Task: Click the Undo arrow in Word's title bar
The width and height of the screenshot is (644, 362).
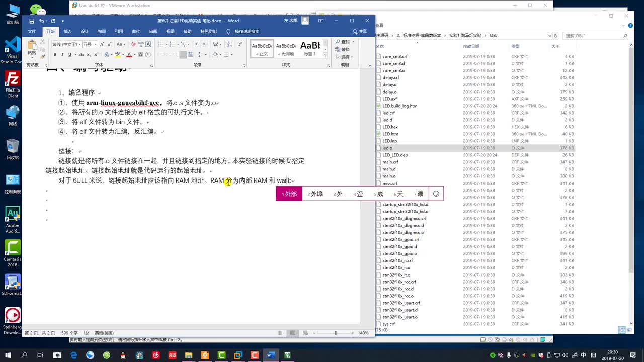Action: [x=41, y=21]
